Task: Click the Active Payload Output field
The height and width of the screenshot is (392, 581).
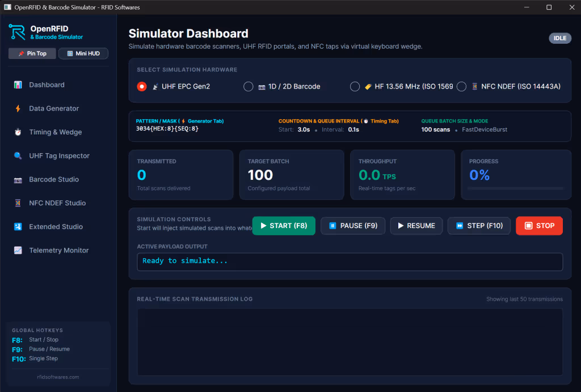Action: pyautogui.click(x=350, y=262)
